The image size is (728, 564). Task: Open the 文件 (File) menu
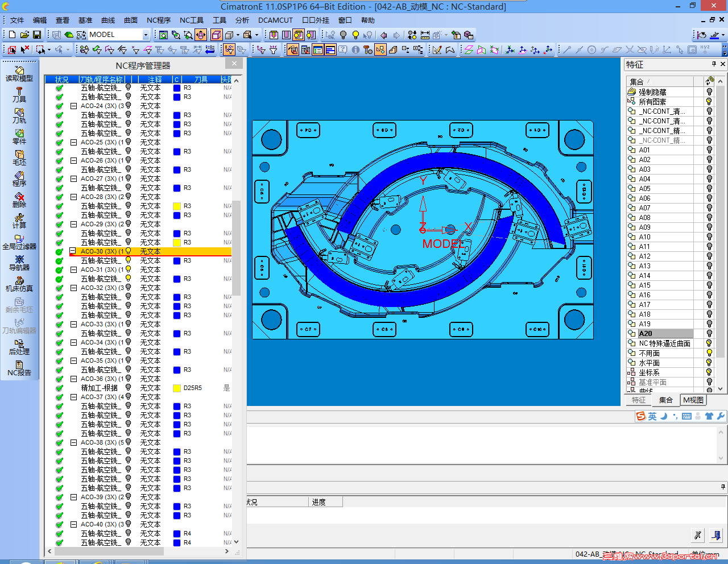click(x=17, y=20)
